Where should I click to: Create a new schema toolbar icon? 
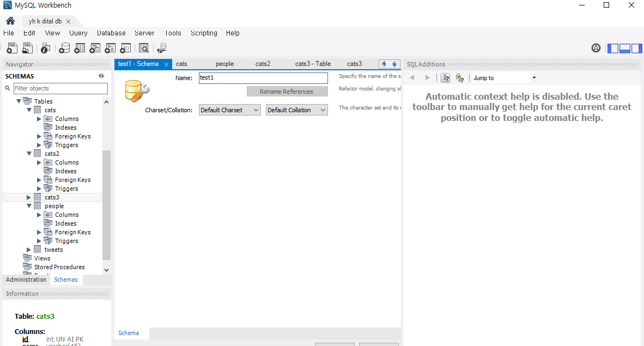pos(64,48)
